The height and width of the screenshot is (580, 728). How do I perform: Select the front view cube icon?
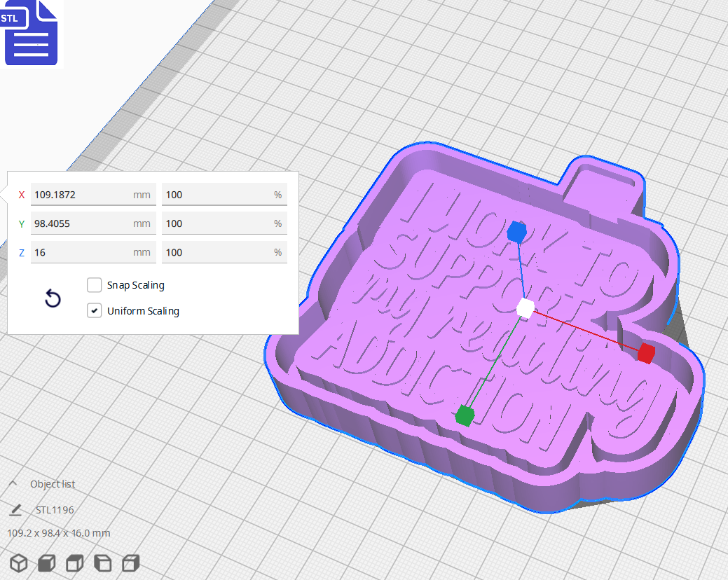pyautogui.click(x=46, y=563)
